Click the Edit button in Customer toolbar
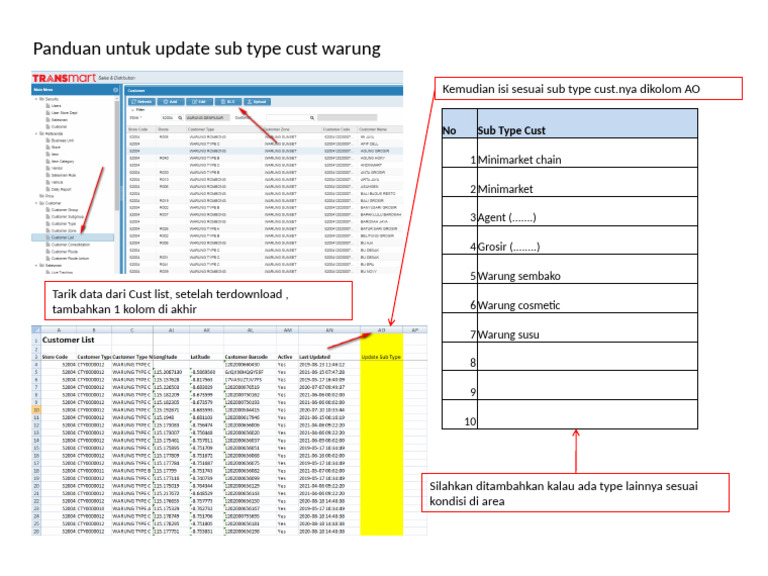Image resolution: width=768 pixels, height=576 pixels. coord(199,102)
